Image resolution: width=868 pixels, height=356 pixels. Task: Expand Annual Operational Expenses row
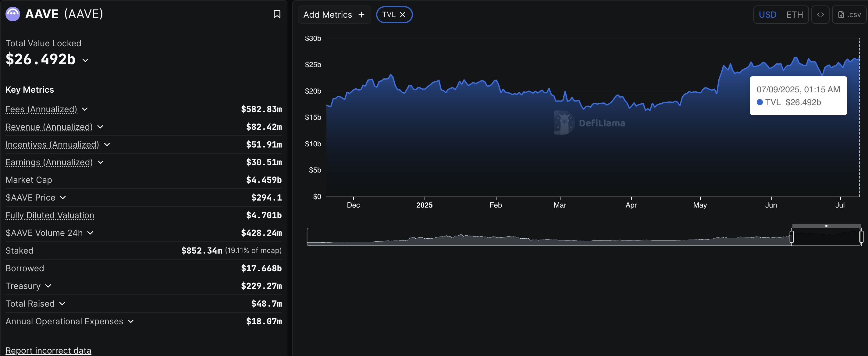(x=131, y=321)
